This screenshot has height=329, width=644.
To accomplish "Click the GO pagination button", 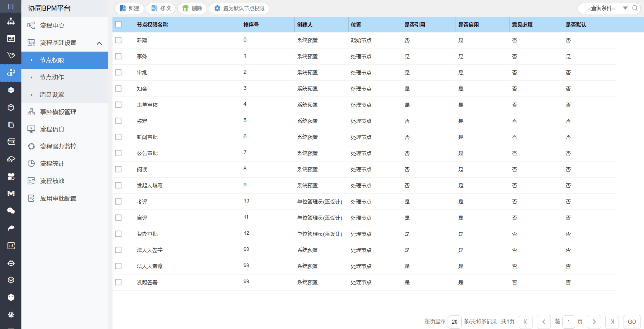I will (632, 322).
